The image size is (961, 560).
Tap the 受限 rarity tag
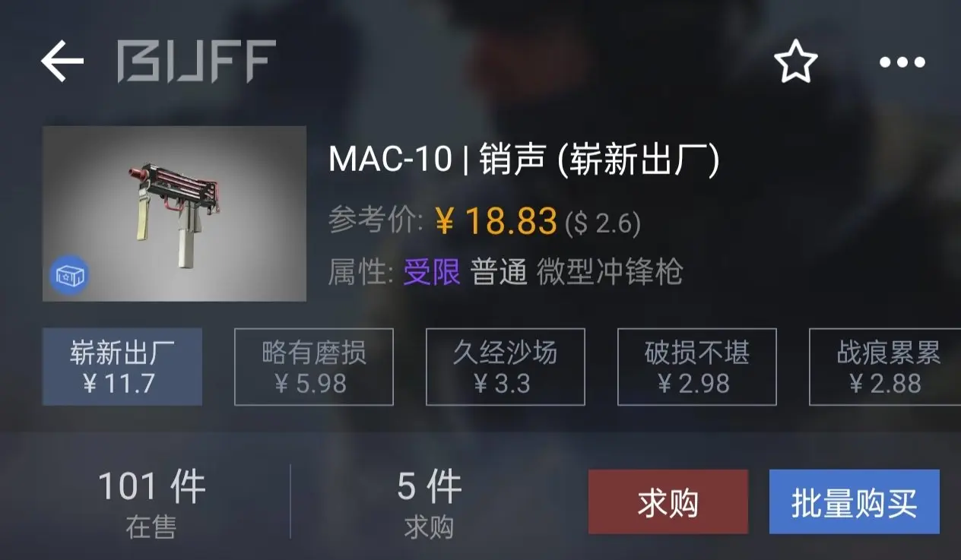[x=432, y=271]
